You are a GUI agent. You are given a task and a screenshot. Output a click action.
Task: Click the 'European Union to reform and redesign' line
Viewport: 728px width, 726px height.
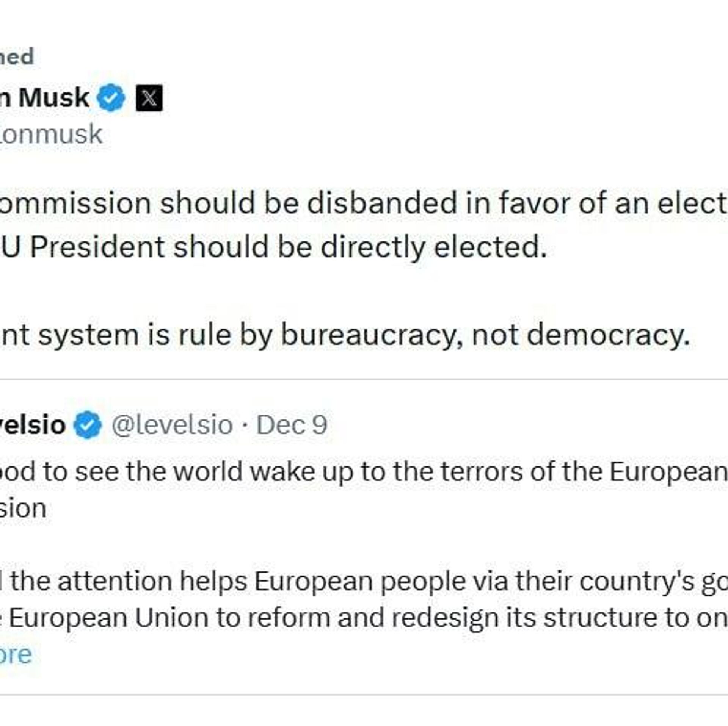(x=363, y=618)
